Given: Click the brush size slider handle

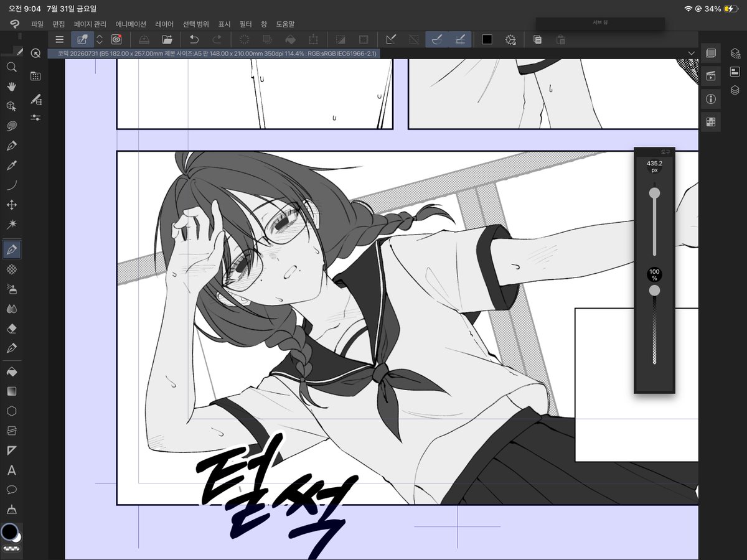Looking at the screenshot, I should (654, 193).
